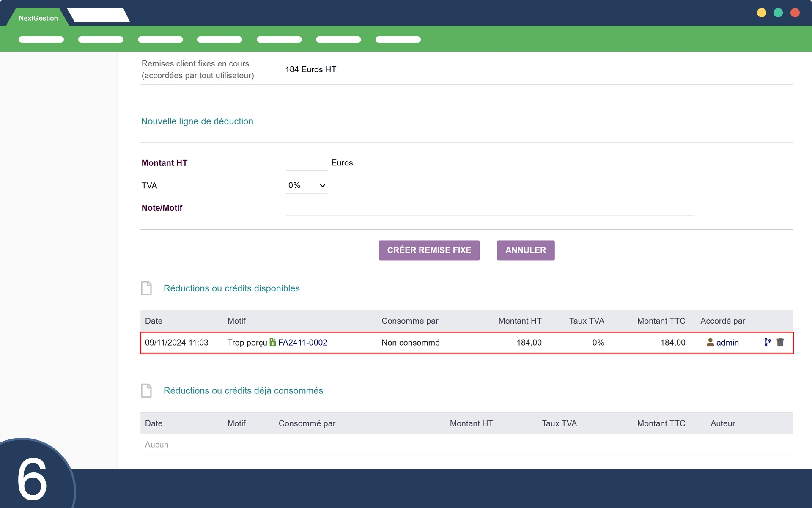This screenshot has width=812, height=508.
Task: Click the last green navigation menu item
Action: tap(398, 39)
